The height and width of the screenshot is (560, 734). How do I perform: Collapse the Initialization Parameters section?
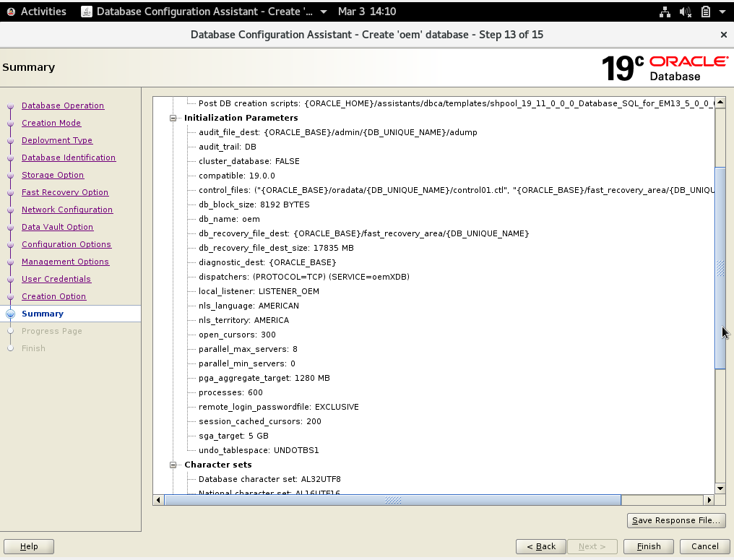pos(173,118)
